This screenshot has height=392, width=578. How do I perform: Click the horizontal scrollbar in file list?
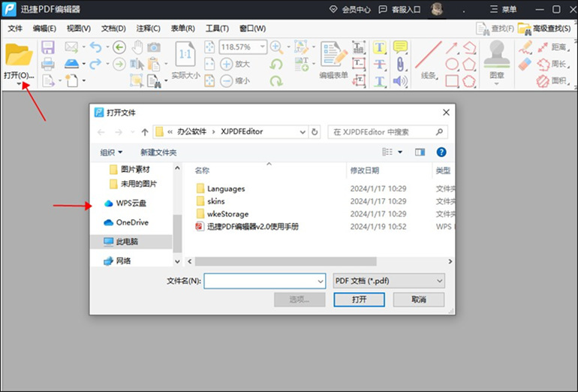tap(286, 261)
